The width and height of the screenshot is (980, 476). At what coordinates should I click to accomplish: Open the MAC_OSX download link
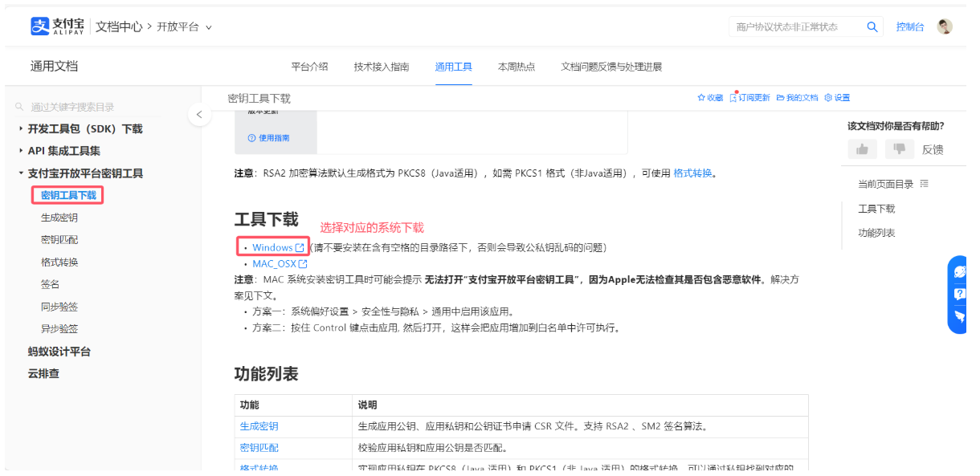(x=280, y=263)
